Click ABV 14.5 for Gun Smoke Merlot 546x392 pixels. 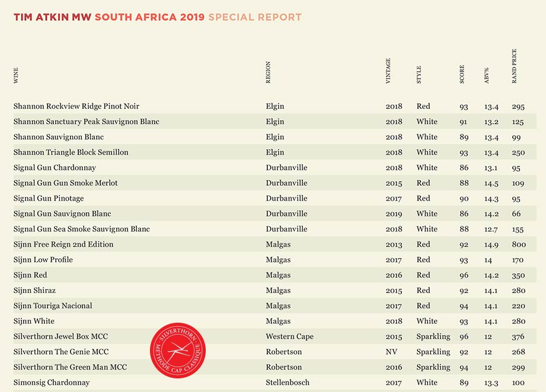(x=491, y=184)
